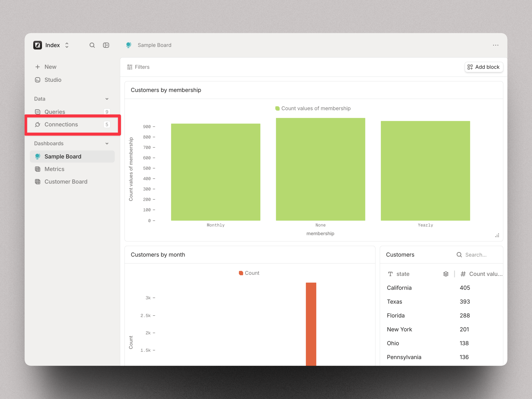Toggle the orange Count legend swatch
The image size is (532, 399).
241,273
